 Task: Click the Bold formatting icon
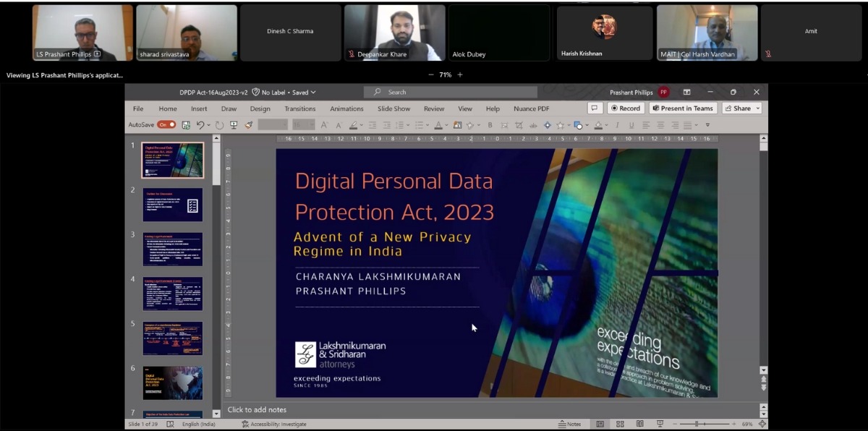click(x=490, y=125)
